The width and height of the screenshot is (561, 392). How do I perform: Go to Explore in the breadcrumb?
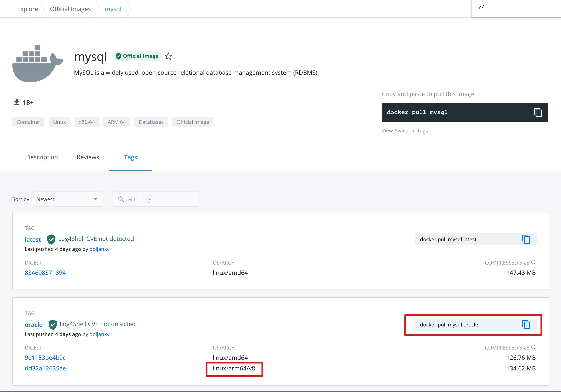coord(28,9)
